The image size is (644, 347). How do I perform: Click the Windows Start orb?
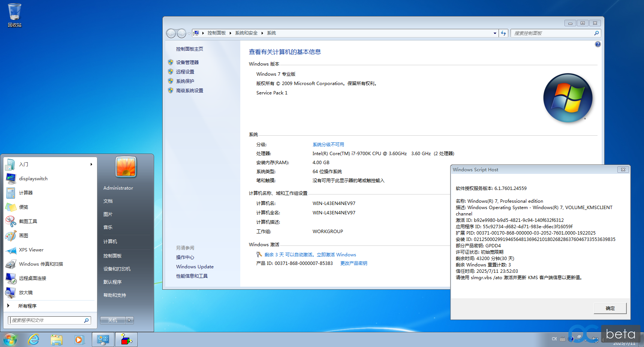10,340
